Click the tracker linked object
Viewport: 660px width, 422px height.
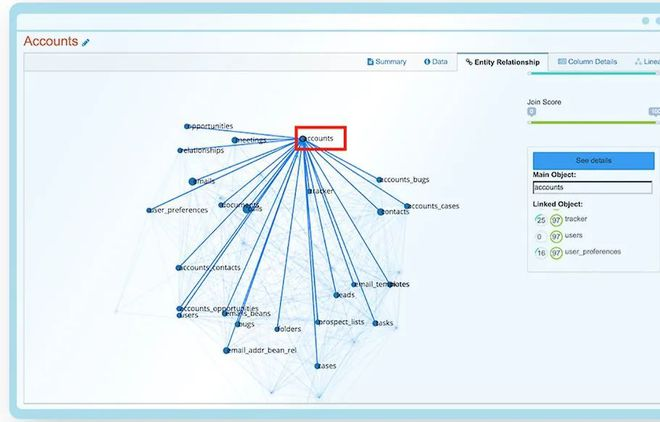coord(575,219)
